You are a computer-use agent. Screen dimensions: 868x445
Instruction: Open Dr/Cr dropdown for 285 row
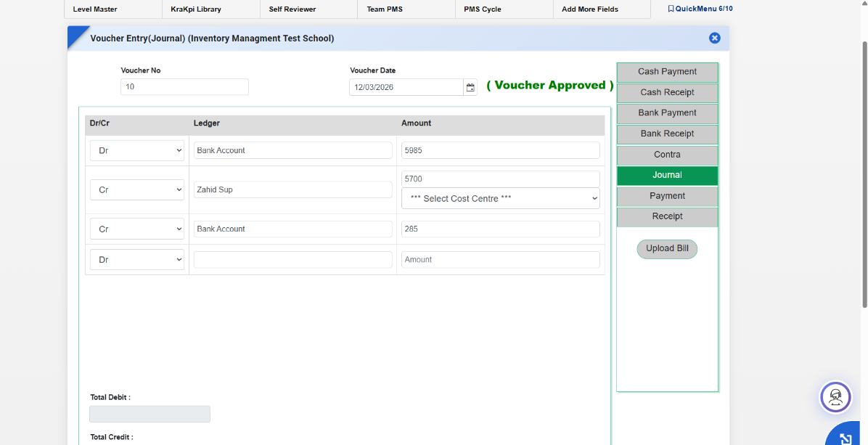(x=136, y=229)
